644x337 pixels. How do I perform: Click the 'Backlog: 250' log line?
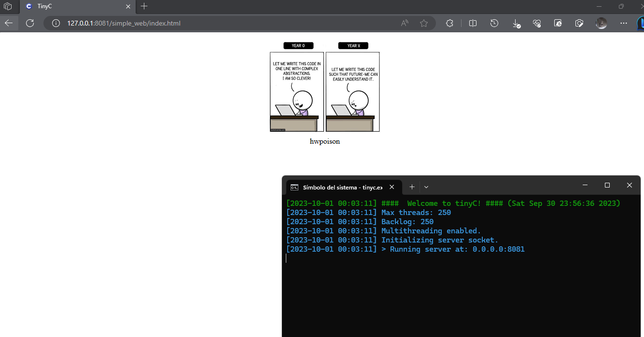coord(360,222)
